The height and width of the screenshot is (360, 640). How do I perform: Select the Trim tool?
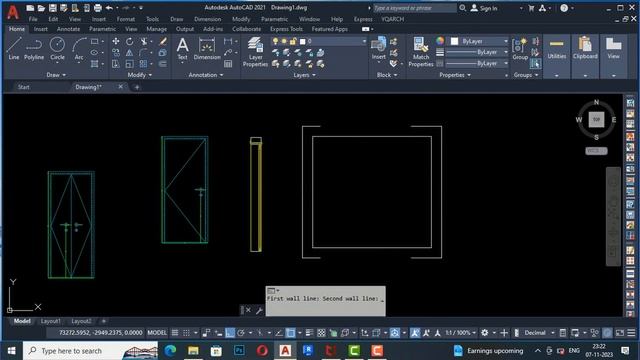144,42
